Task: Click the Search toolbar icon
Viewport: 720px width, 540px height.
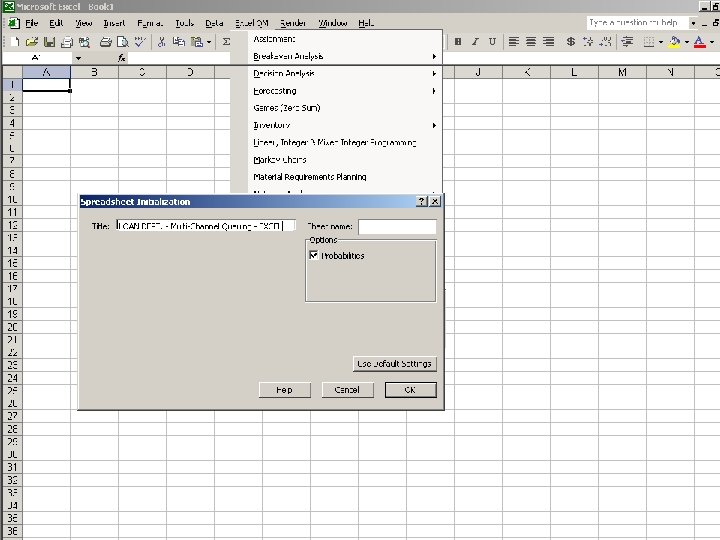Action: pyautogui.click(x=84, y=42)
